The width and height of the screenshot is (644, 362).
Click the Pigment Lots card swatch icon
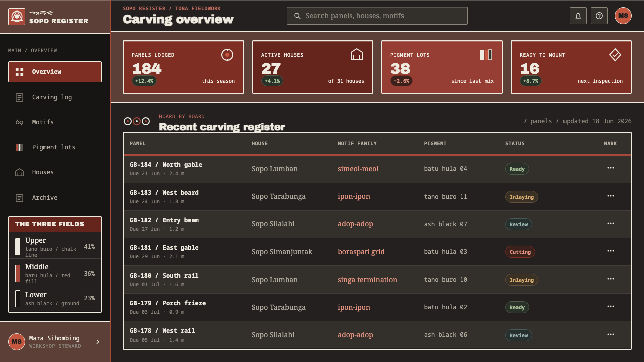486,55
